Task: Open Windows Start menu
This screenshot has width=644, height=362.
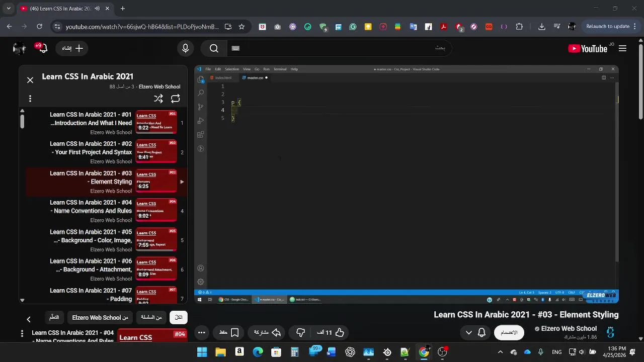Action: (202, 352)
